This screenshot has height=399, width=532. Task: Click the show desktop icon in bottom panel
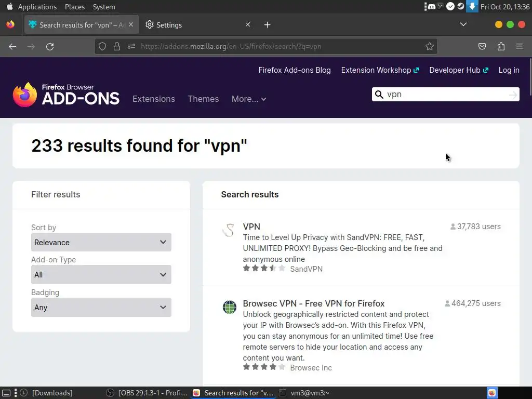point(6,393)
